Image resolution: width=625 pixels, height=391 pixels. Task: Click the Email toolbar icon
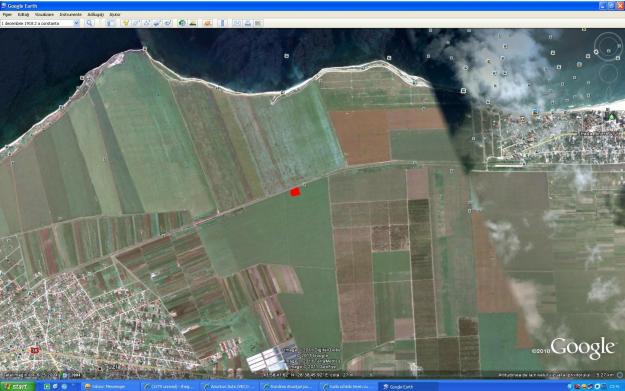pos(237,23)
